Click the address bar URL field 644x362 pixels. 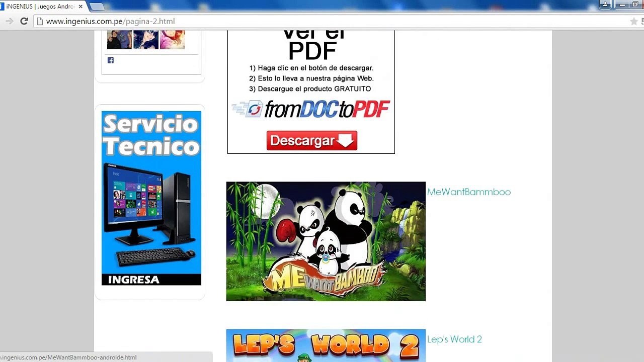pos(332,21)
